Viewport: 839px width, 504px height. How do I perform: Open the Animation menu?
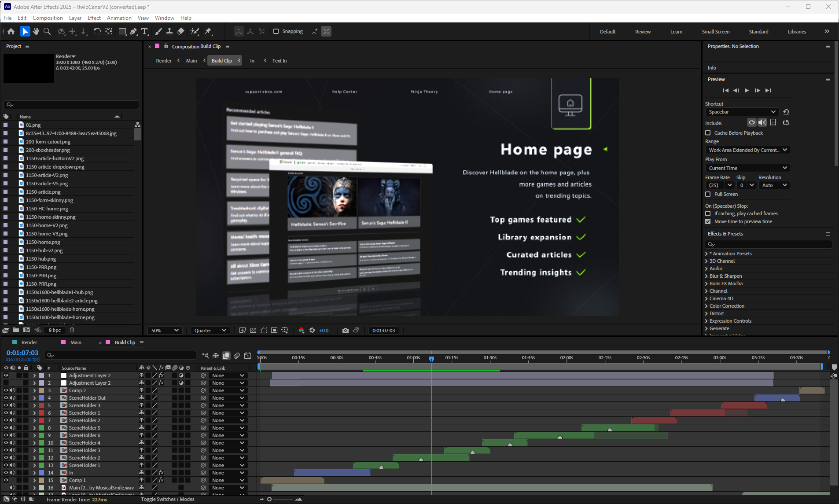(119, 18)
